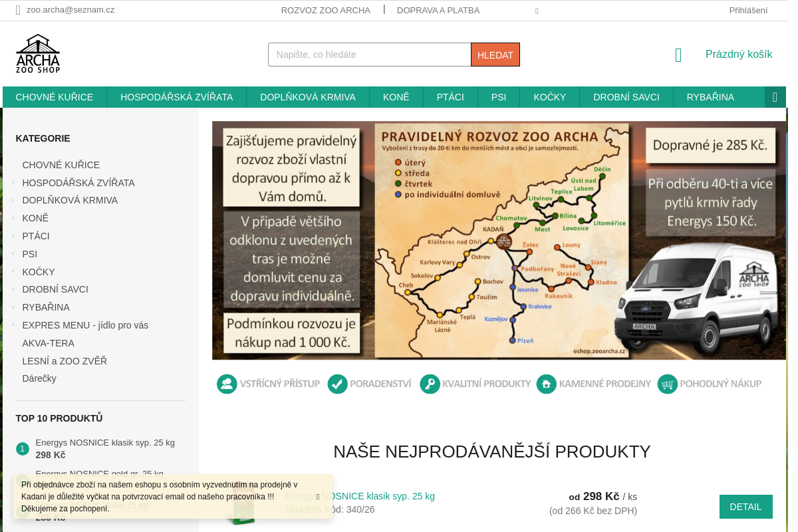This screenshot has width=798, height=532.
Task: Expand KONĚ sidebar category
Action: pyautogui.click(x=13, y=218)
